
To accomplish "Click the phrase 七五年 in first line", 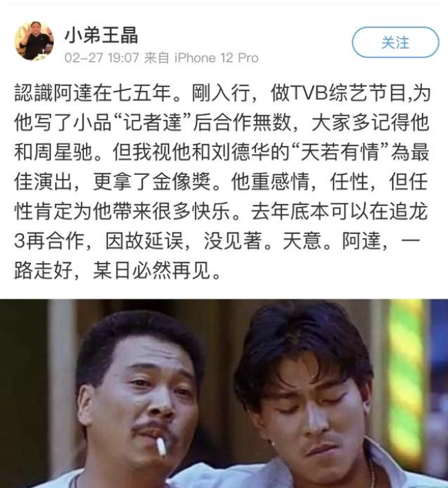I will [x=142, y=93].
